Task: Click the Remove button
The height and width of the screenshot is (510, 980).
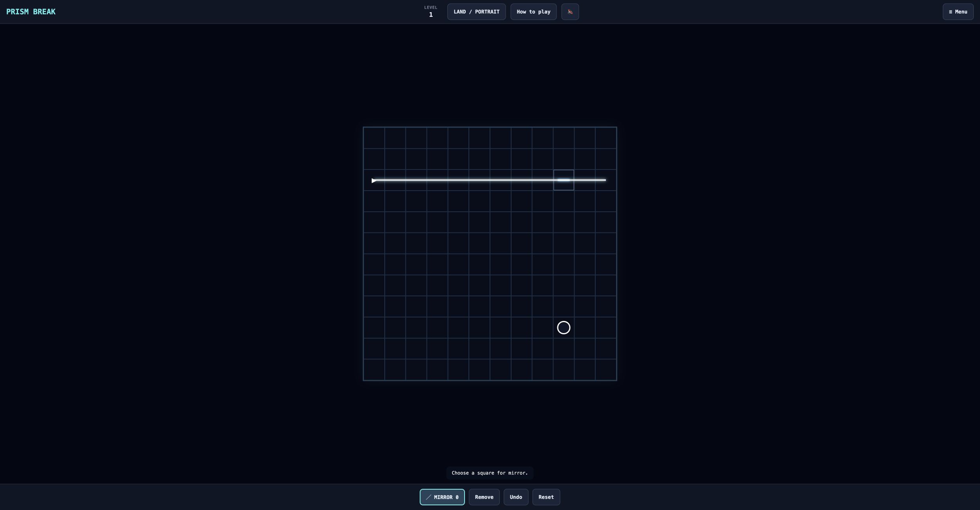Action: [x=484, y=497]
